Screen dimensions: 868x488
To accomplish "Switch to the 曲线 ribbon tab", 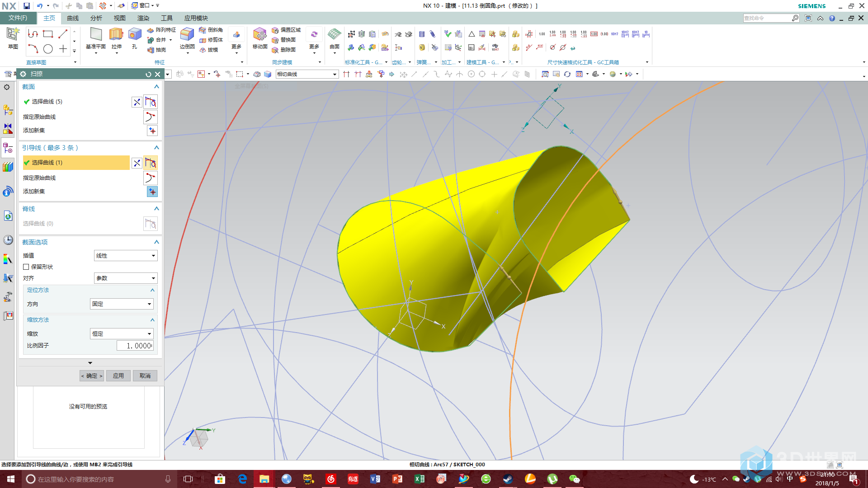I will (73, 18).
